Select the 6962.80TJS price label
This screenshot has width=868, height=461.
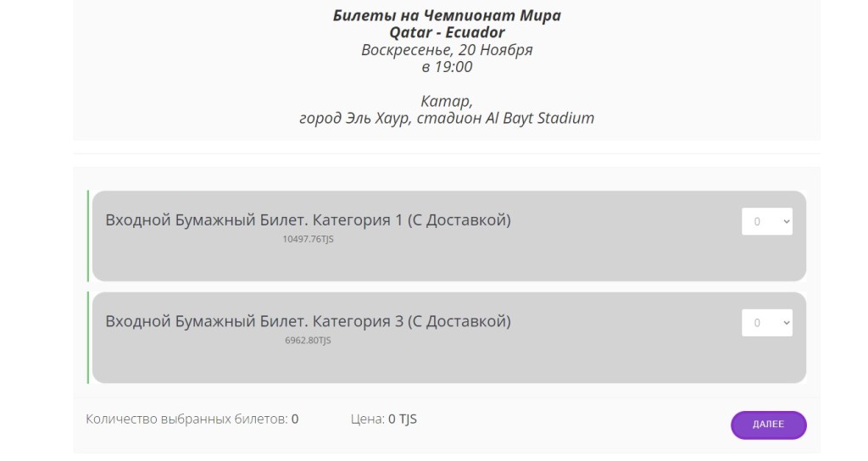(308, 341)
